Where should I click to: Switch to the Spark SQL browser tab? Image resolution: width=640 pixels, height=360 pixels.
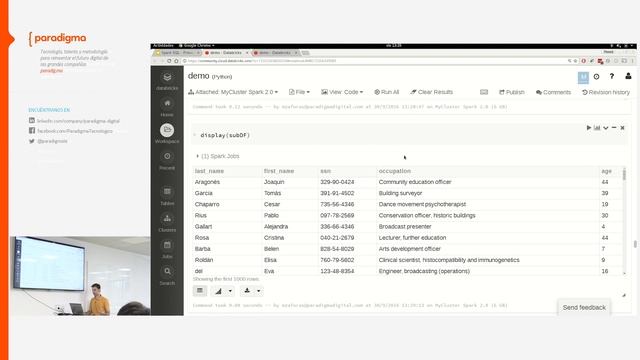coord(176,53)
